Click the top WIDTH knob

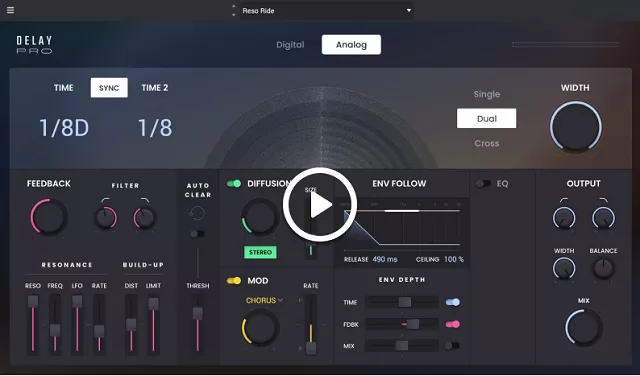[x=576, y=127]
